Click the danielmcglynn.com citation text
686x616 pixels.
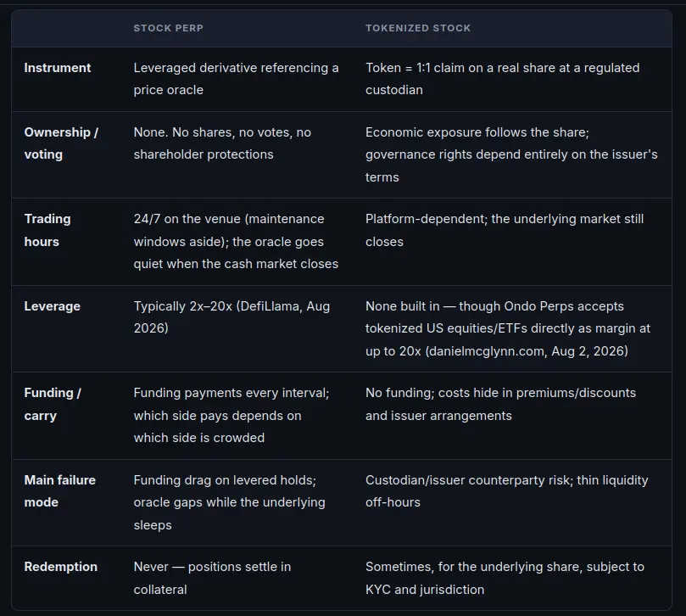[486, 351]
